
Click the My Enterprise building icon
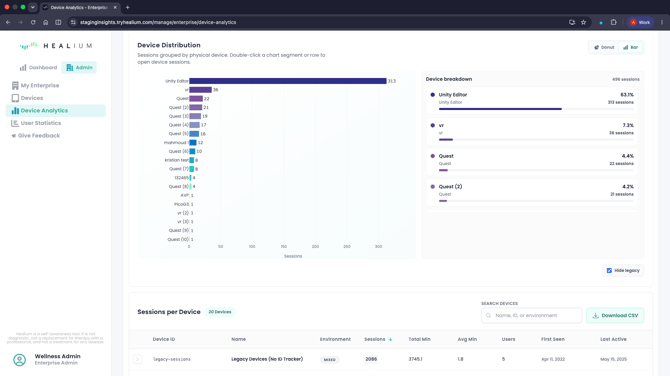tap(15, 85)
